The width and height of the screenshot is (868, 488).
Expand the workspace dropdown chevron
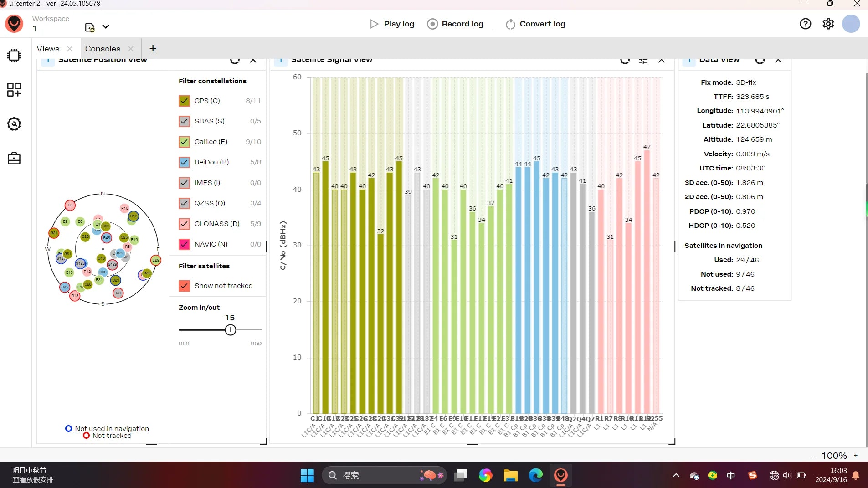point(106,26)
